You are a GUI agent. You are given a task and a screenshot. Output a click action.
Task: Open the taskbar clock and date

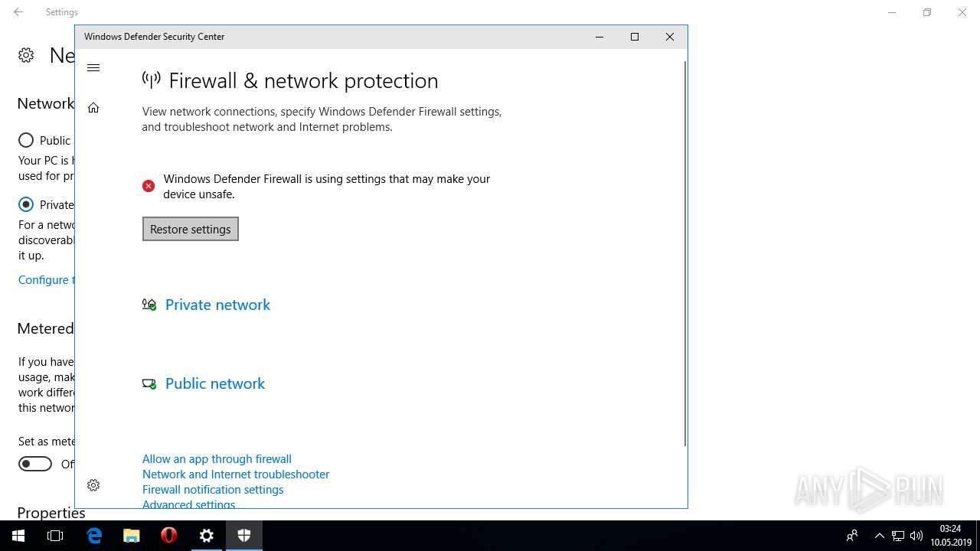tap(950, 536)
